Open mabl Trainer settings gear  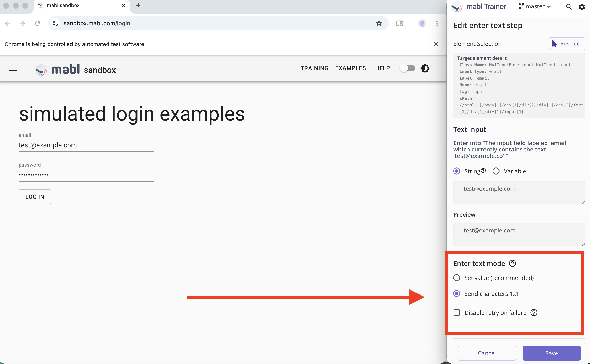click(581, 7)
